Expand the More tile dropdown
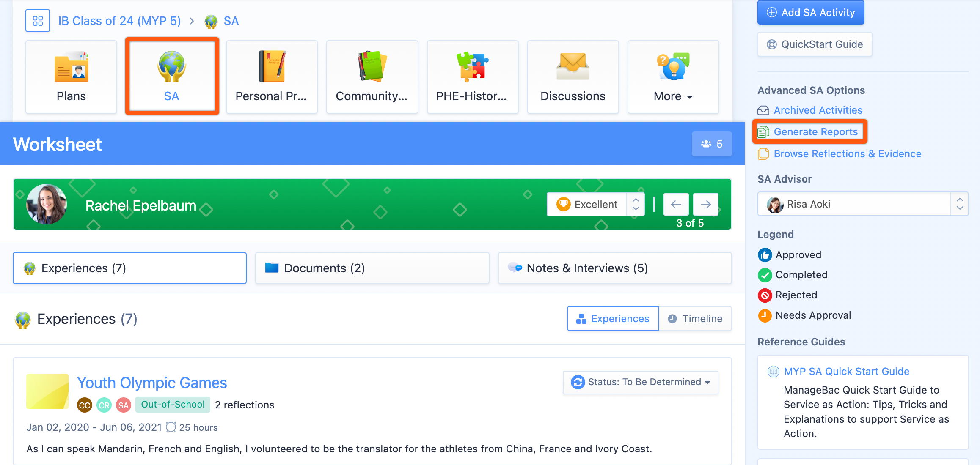Screen dimensions: 980x465 (x=673, y=77)
